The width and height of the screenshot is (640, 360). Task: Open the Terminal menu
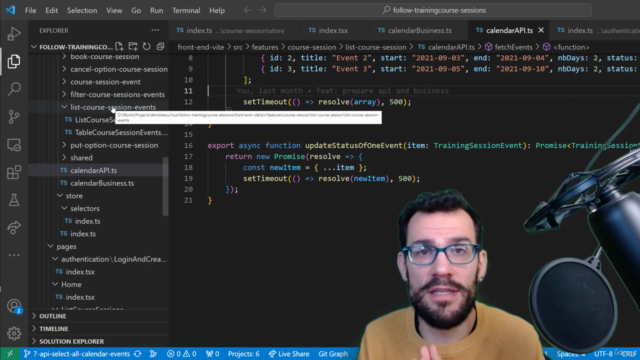pyautogui.click(x=186, y=10)
